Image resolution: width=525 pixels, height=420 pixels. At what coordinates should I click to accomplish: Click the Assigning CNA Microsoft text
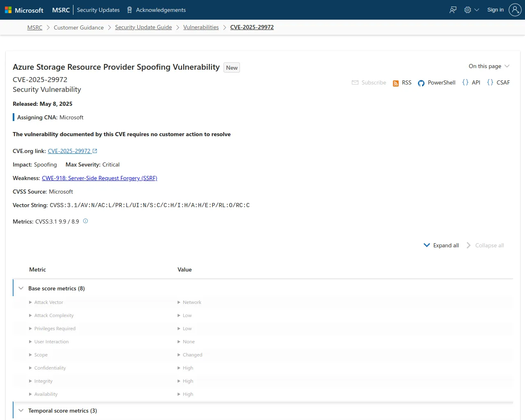[50, 117]
